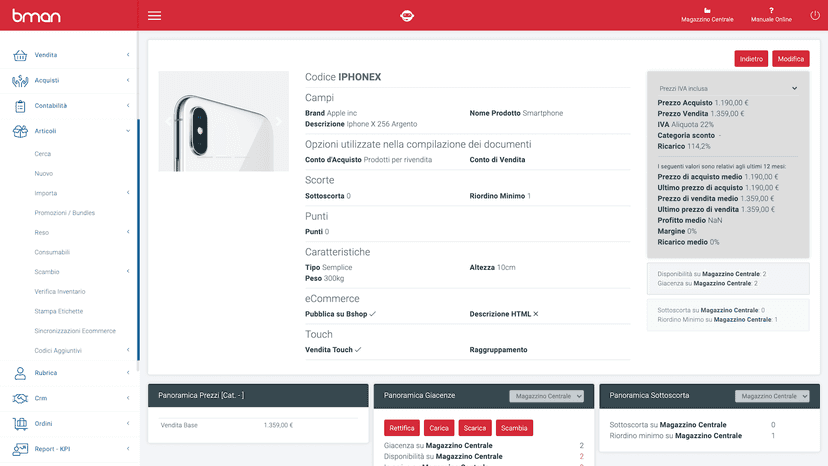828x466 pixels.
Task: Expand the Reso submenu chevron
Action: pos(128,232)
